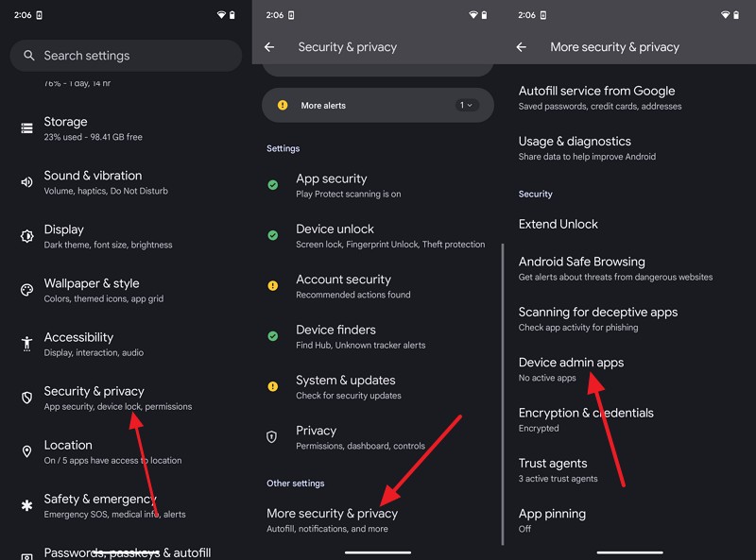This screenshot has width=756, height=560.
Task: Open More security & privacy
Action: click(x=378, y=520)
